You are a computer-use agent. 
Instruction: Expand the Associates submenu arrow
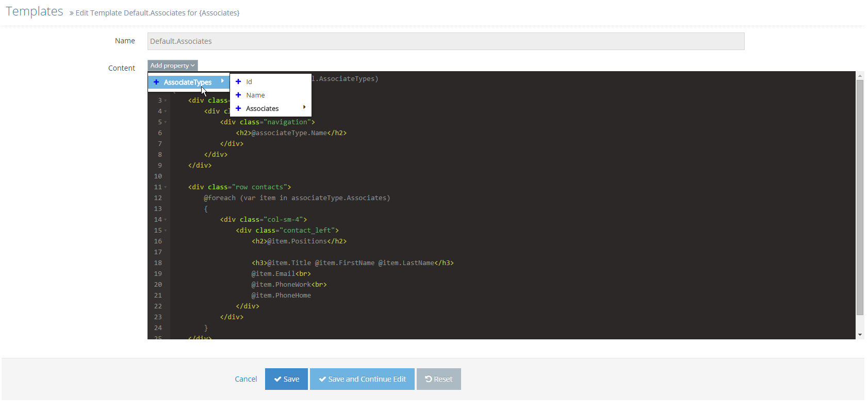click(x=304, y=107)
